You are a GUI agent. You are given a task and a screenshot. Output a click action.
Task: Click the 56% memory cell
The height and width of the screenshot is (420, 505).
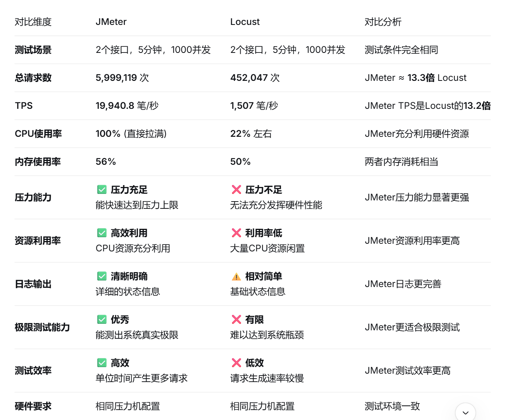click(106, 162)
